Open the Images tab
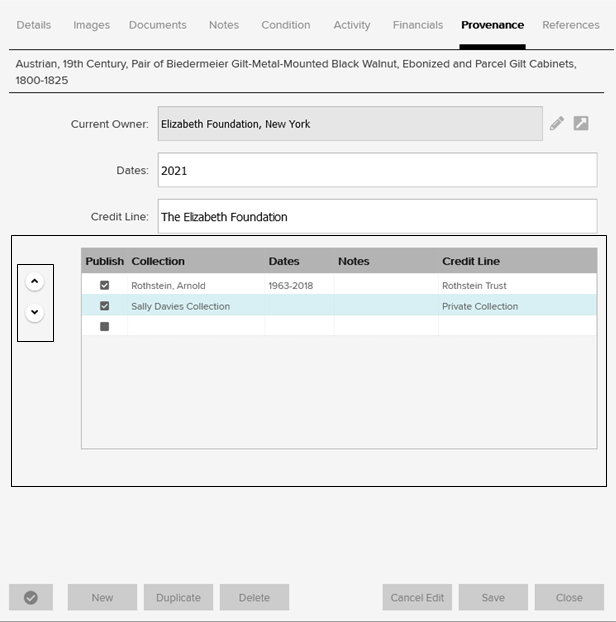The image size is (616, 622). pyautogui.click(x=92, y=25)
